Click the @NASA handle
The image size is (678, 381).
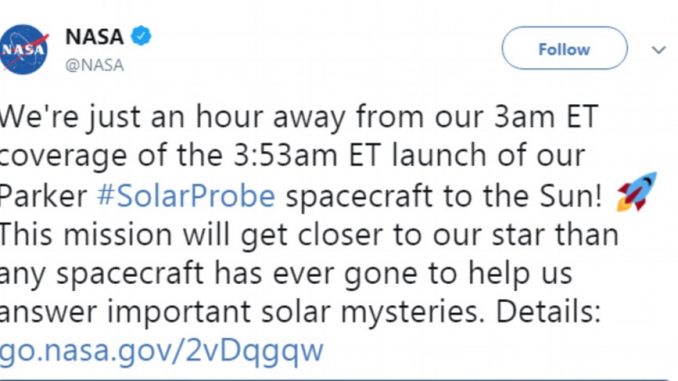pyautogui.click(x=94, y=65)
